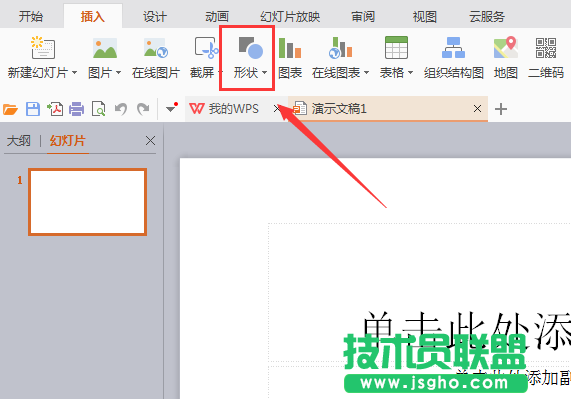Click the print icon
The image size is (571, 399).
pyautogui.click(x=76, y=109)
